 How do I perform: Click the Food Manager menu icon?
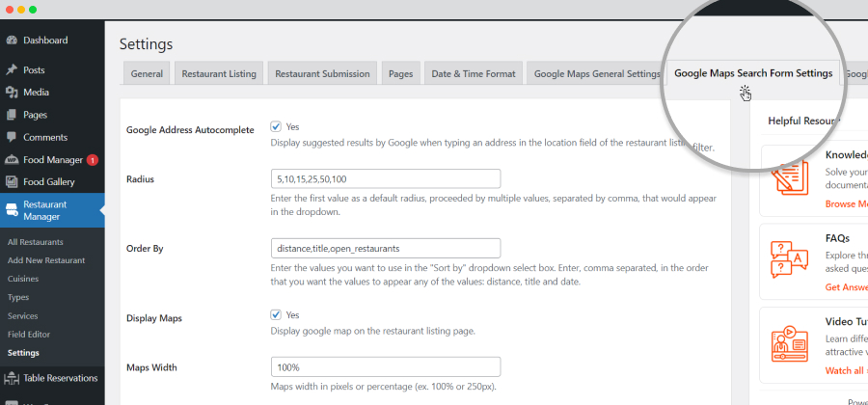(11, 160)
